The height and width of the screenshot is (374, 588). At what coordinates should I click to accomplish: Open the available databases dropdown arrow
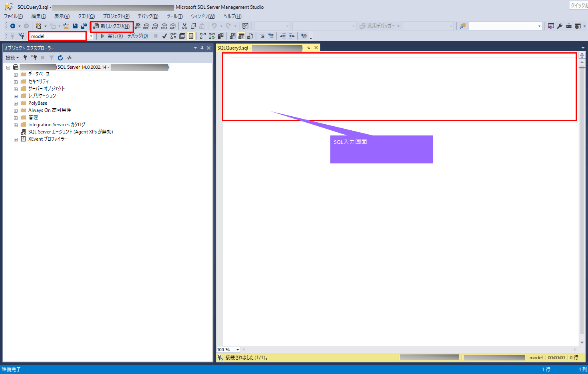pos(91,36)
